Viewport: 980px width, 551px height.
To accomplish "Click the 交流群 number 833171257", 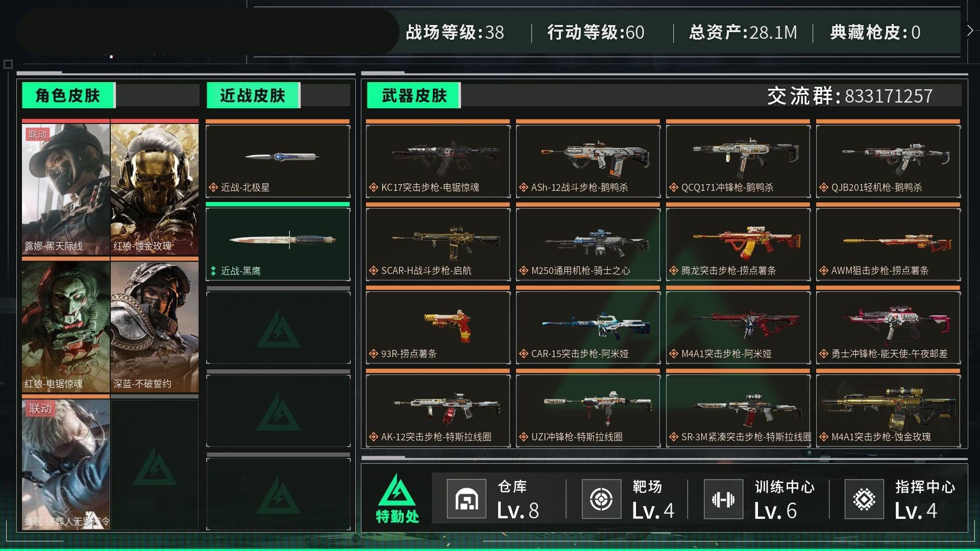I will pos(888,96).
